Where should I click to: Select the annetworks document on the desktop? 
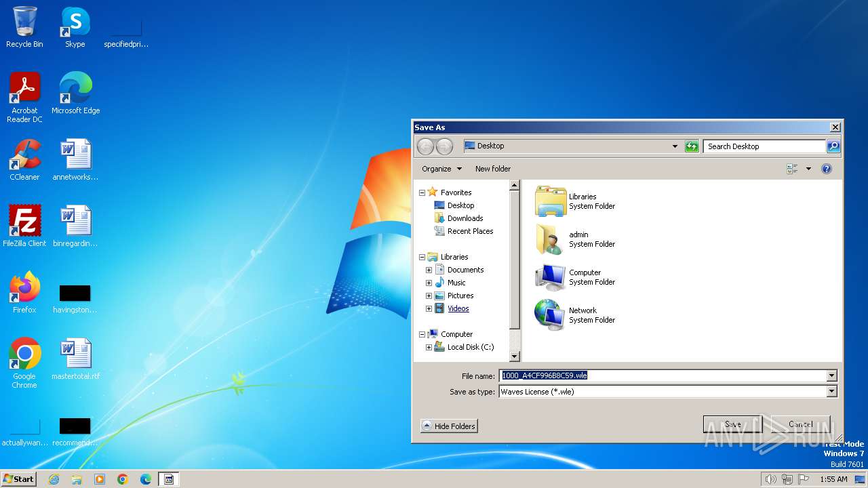pyautogui.click(x=75, y=160)
